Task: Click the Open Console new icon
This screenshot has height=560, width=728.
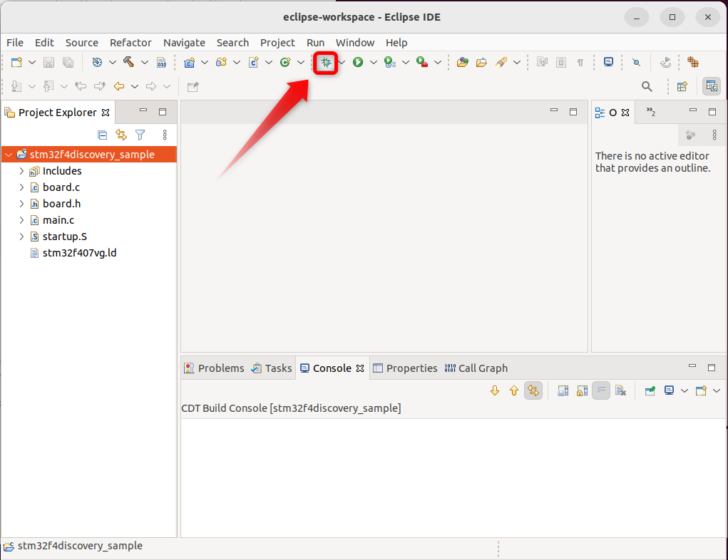Action: click(701, 390)
